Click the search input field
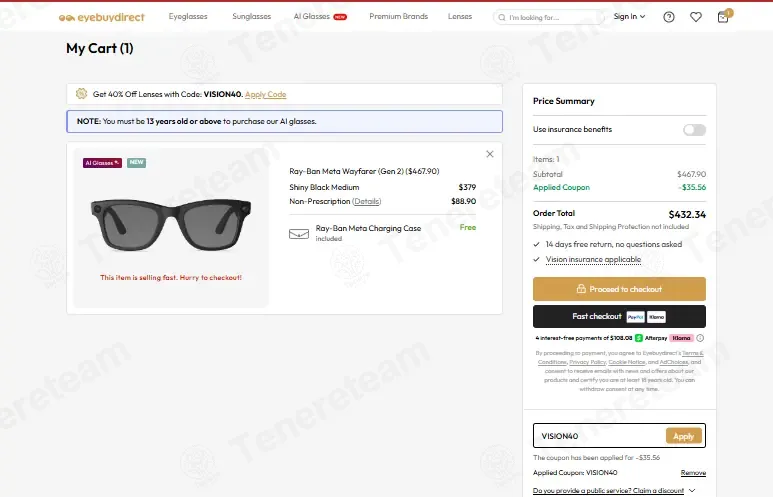This screenshot has width=773, height=497. click(548, 18)
